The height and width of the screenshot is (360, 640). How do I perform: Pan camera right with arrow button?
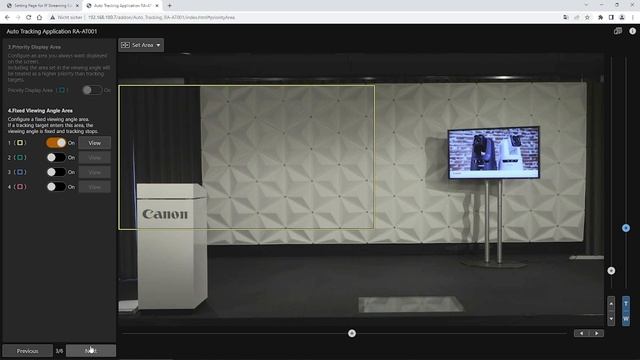(x=596, y=333)
